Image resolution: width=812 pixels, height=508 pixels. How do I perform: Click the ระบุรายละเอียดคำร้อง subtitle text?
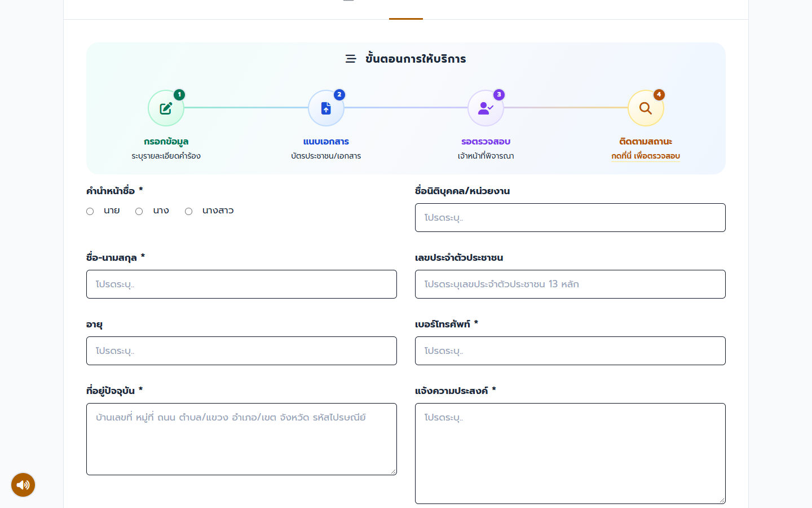(166, 156)
